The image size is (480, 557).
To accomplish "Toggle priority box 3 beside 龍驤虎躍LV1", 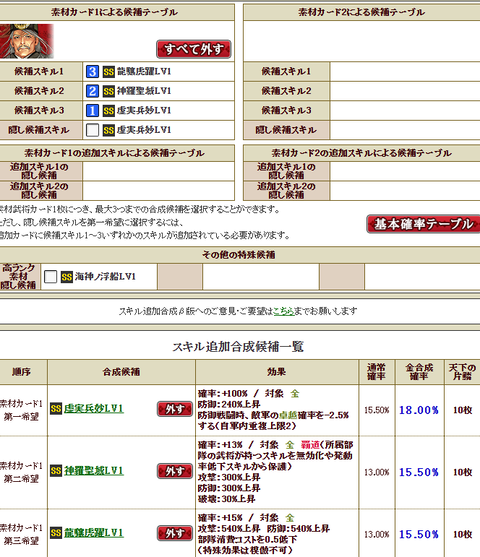I will coord(92,71).
